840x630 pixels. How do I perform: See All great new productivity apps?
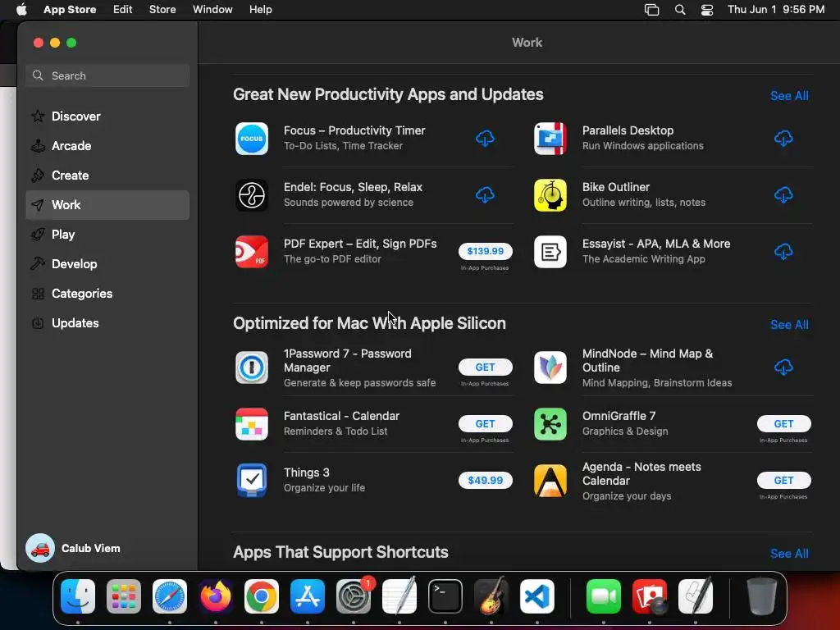pos(789,96)
